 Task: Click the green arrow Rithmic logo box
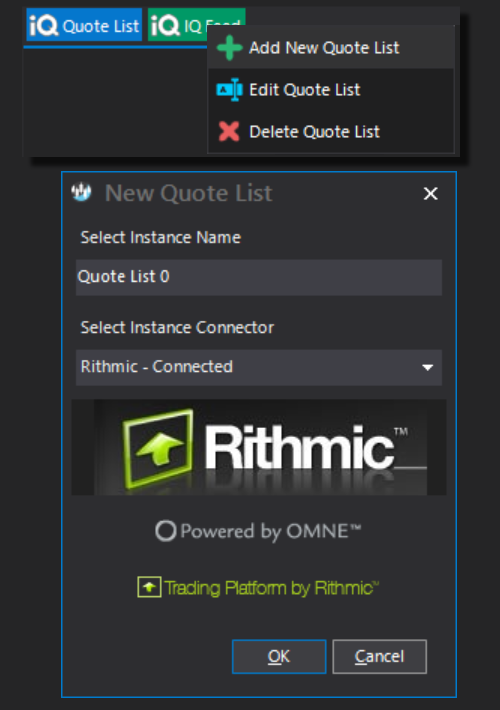[x=158, y=448]
